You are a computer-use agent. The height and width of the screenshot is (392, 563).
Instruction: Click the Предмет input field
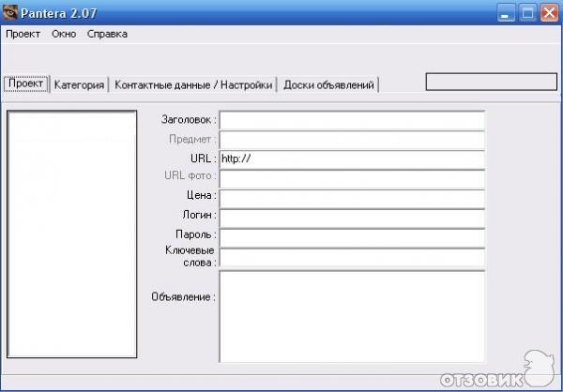pos(352,140)
